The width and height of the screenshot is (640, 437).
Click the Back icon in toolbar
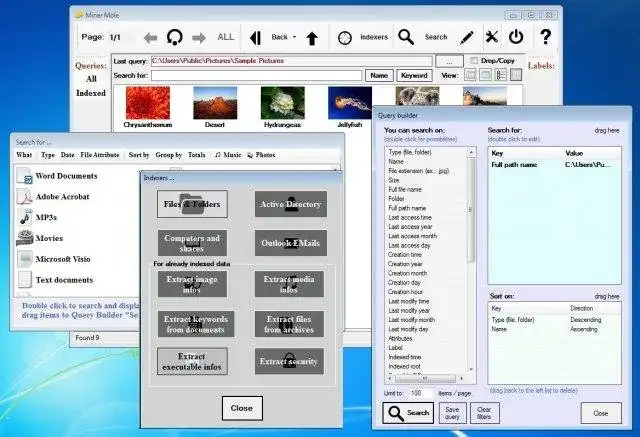(x=256, y=38)
